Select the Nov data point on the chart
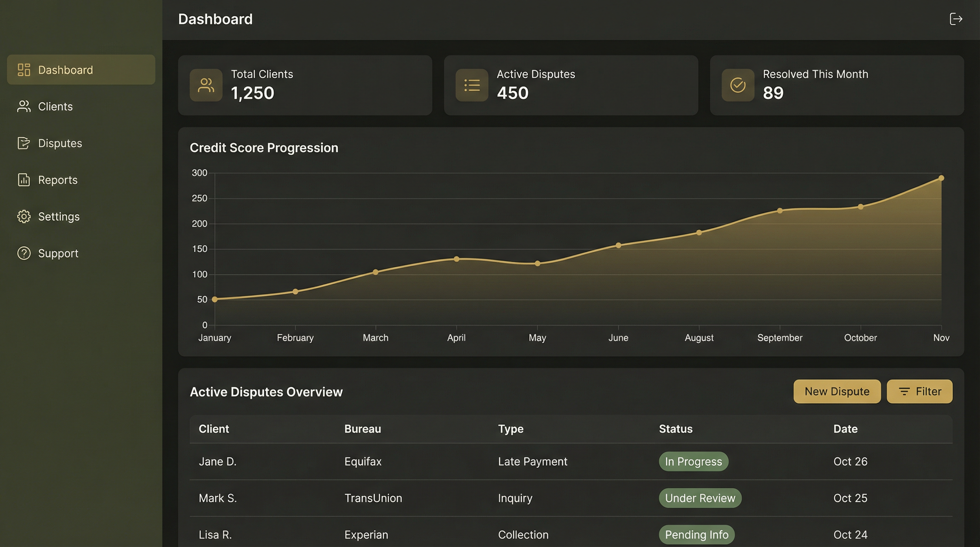Image resolution: width=980 pixels, height=547 pixels. (x=941, y=177)
